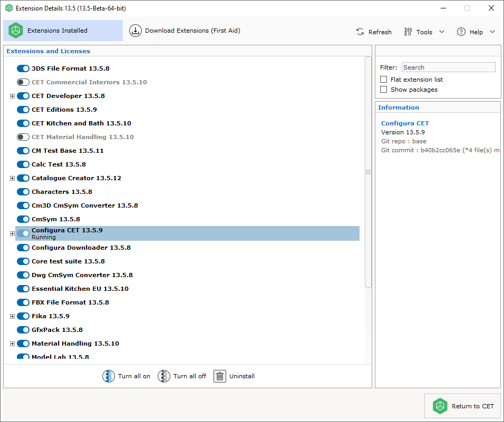Image resolution: width=504 pixels, height=422 pixels.
Task: Toggle the Calc Test switch
Action: tap(23, 164)
